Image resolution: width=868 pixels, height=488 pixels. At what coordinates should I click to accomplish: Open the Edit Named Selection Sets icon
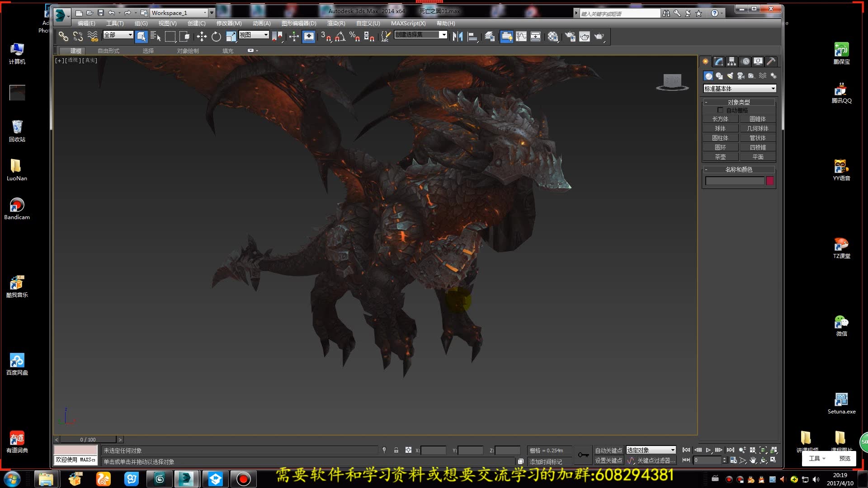[385, 37]
